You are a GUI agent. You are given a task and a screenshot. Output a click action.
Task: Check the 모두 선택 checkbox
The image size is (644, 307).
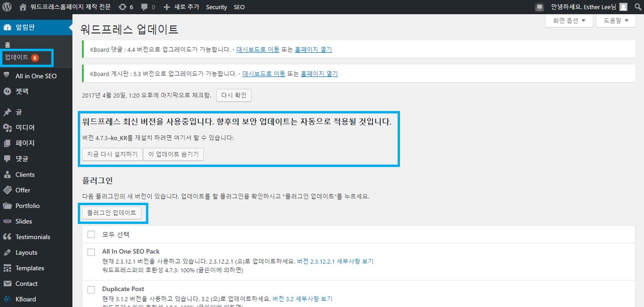(x=91, y=235)
